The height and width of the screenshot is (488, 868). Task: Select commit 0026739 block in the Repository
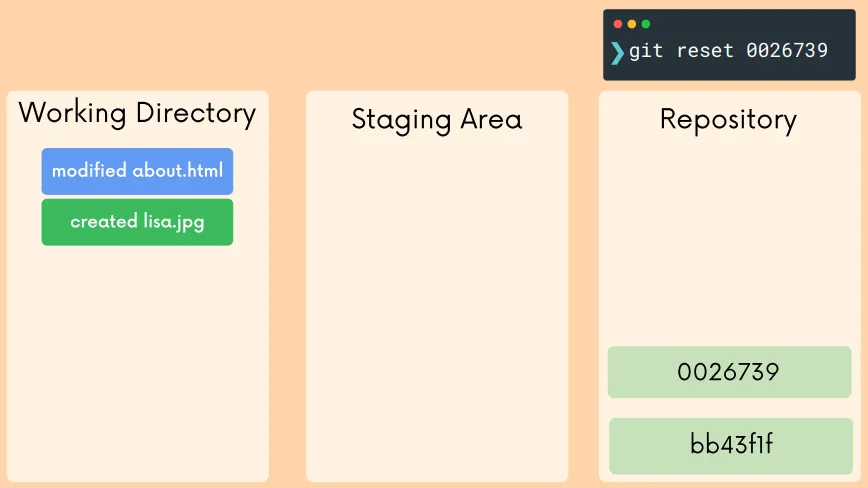pyautogui.click(x=729, y=372)
